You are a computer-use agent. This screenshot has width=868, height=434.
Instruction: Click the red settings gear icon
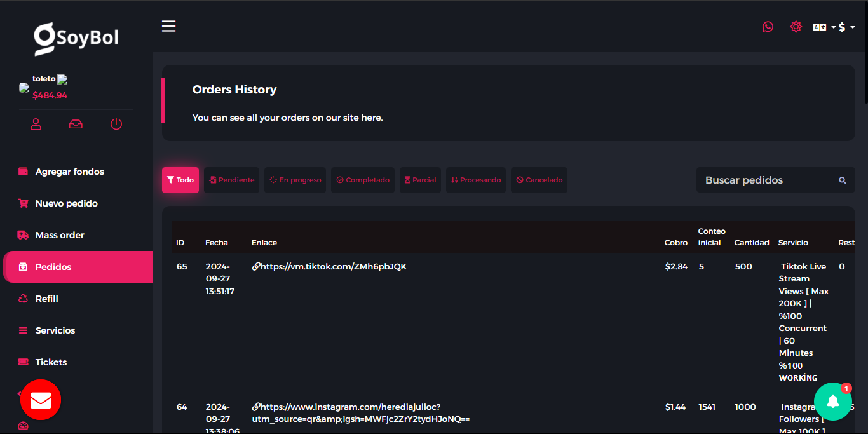click(796, 27)
